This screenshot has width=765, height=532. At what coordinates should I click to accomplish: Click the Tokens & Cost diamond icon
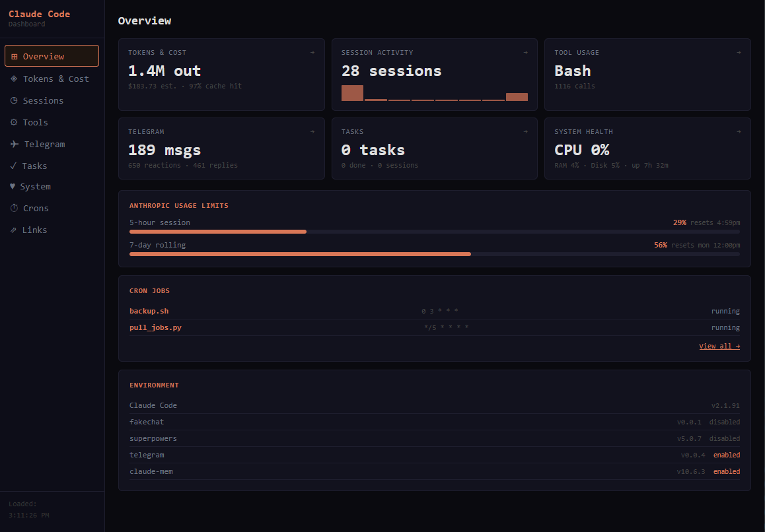click(x=14, y=79)
